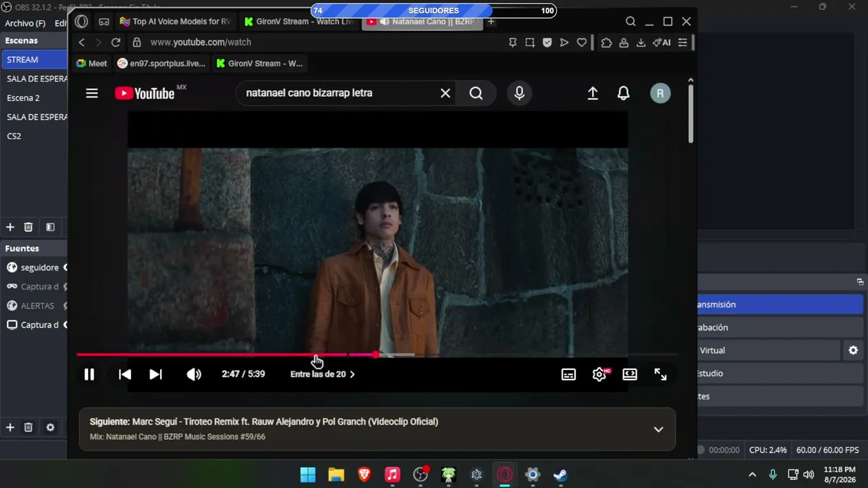
Task: Toggle subtitles in the video player
Action: [568, 374]
